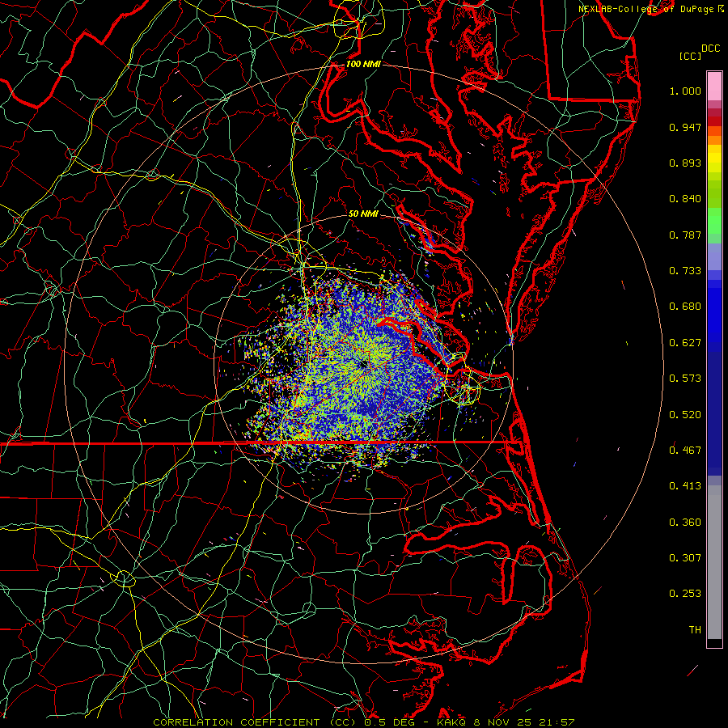Click the black threshold swatch at the color bar bottom
The height and width of the screenshot is (728, 728).
click(714, 643)
